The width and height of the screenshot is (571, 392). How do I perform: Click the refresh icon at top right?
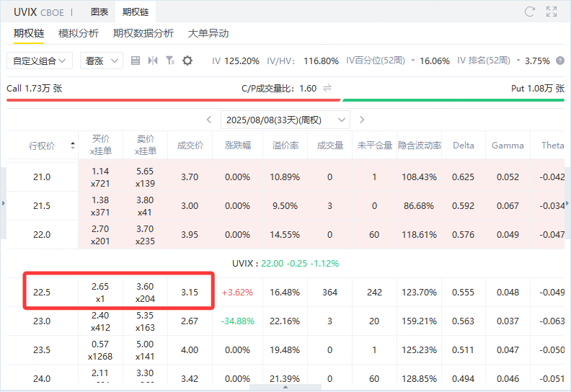529,12
